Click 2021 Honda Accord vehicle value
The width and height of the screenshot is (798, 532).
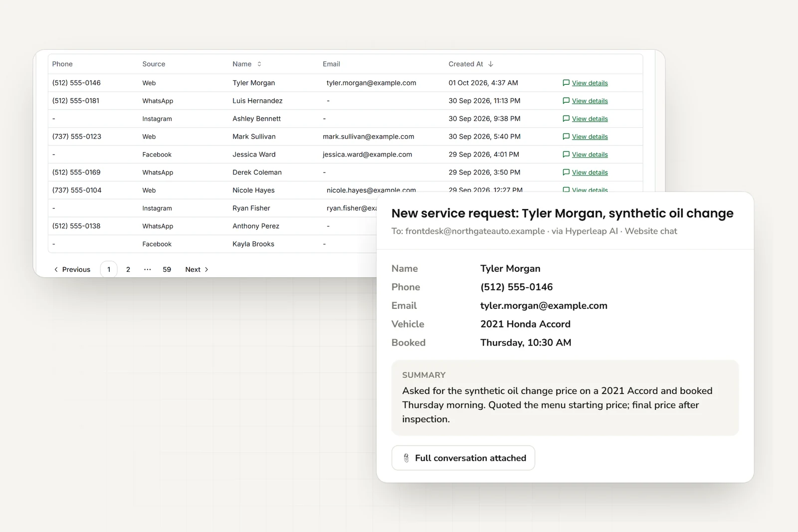(525, 324)
